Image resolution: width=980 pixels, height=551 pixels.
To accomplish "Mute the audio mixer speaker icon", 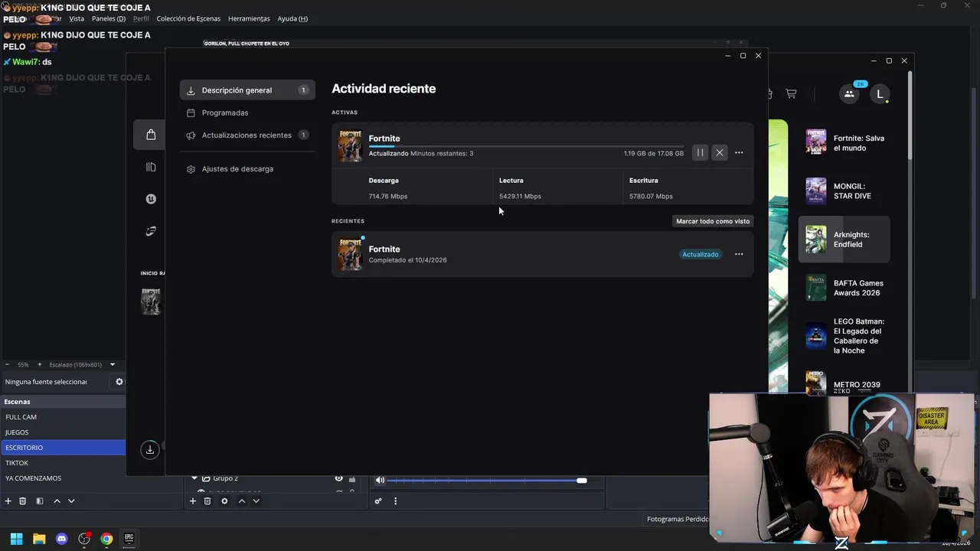I will tap(380, 480).
